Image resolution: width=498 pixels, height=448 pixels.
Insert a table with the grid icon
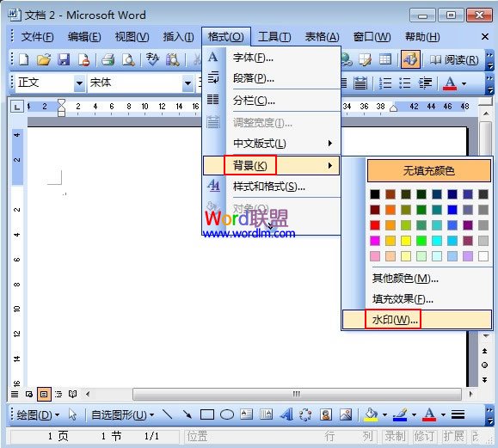point(385,59)
